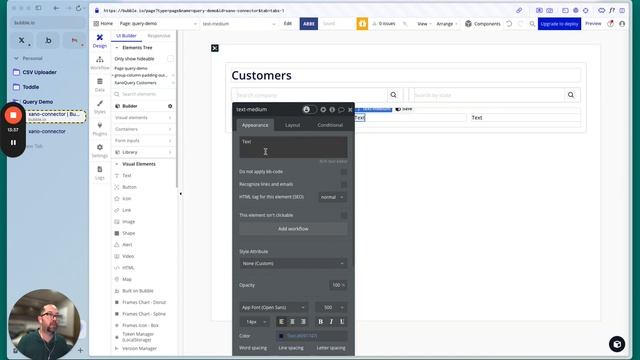Image resolution: width=640 pixels, height=360 pixels.
Task: Enable Do not apply bb-code checkbox
Action: [x=344, y=172]
